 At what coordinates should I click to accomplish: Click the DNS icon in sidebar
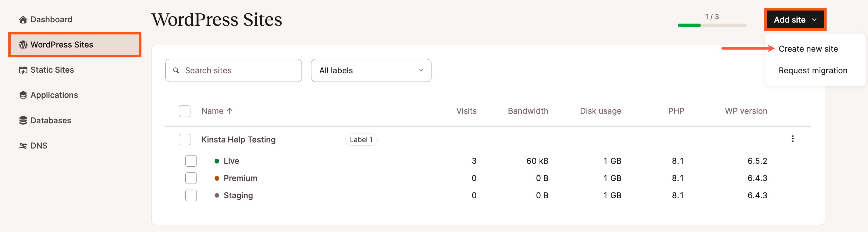pyautogui.click(x=23, y=146)
